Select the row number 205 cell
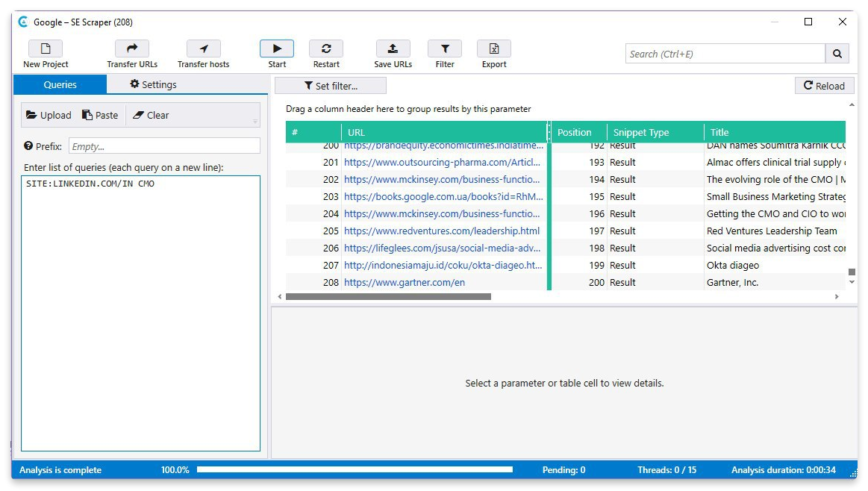The height and width of the screenshot is (491, 868). tap(313, 231)
